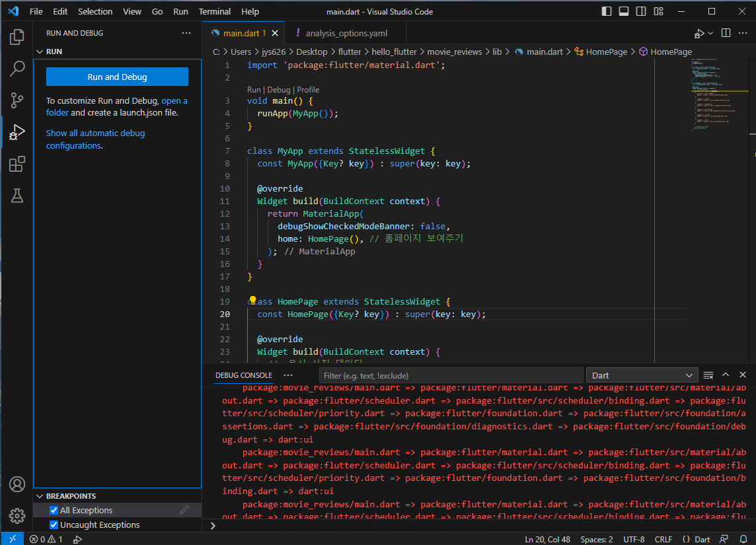The width and height of the screenshot is (756, 545).
Task: Click the 'open a folder' link
Action: point(116,106)
